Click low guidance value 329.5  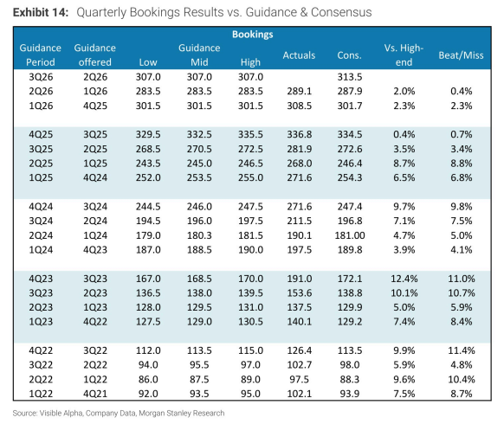pos(148,134)
